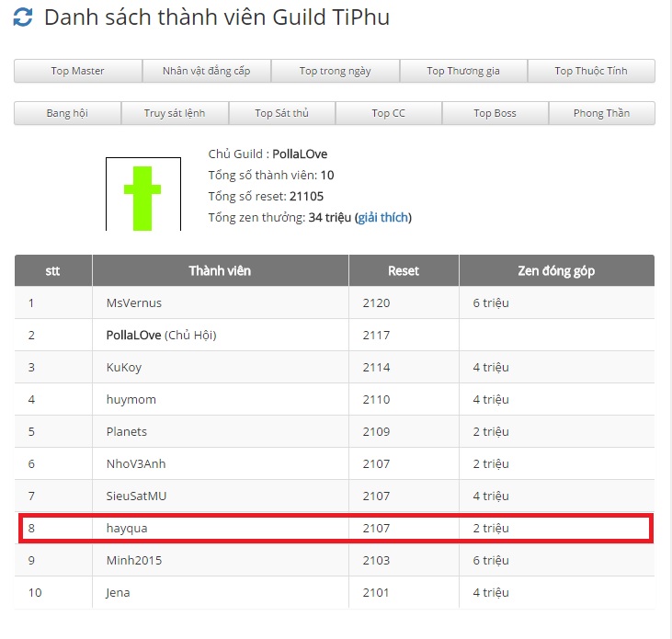Viewport: 672px width, 639px height.
Task: Switch to Top trong ngày tab
Action: click(x=335, y=71)
